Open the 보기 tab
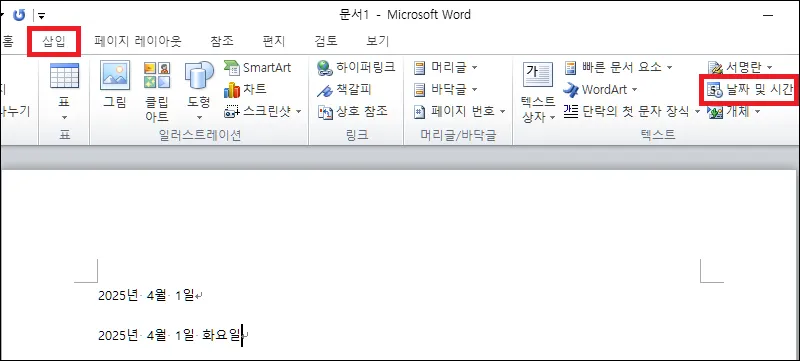This screenshot has height=361, width=800. tap(378, 41)
